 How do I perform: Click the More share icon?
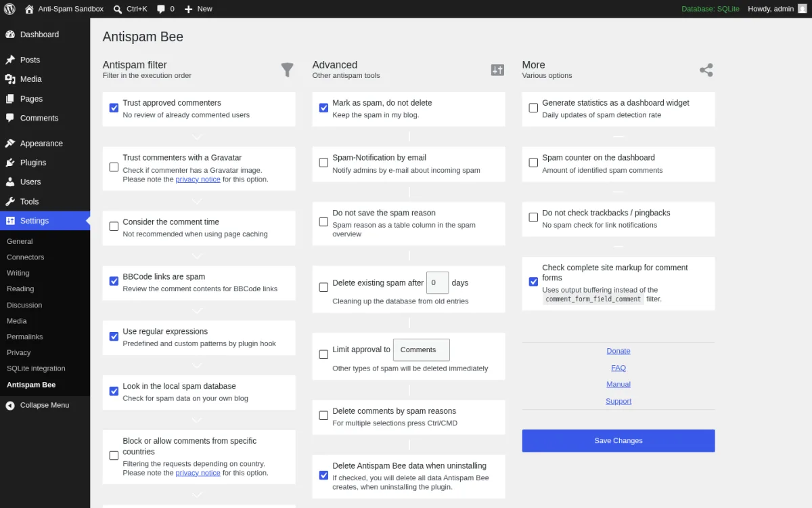coord(706,70)
